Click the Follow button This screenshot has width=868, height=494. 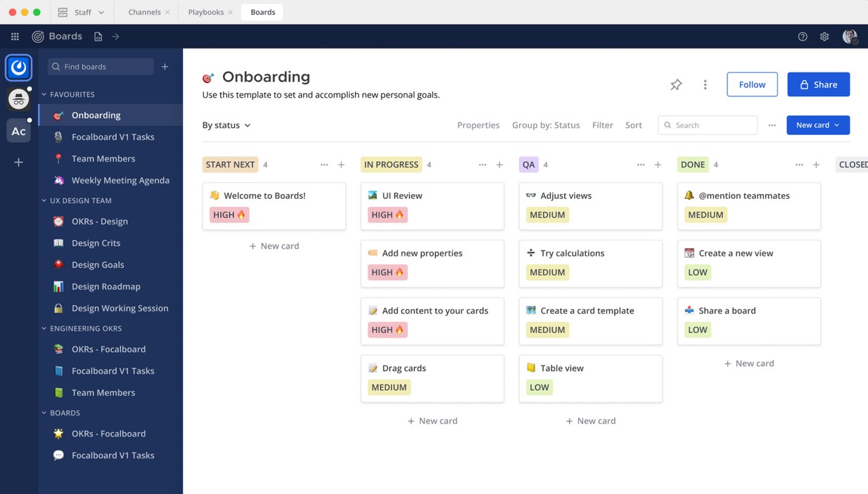(x=752, y=84)
